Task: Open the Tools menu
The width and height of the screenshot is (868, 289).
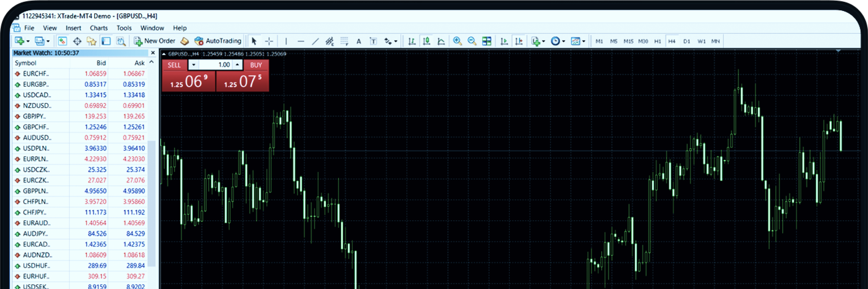Action: click(124, 28)
